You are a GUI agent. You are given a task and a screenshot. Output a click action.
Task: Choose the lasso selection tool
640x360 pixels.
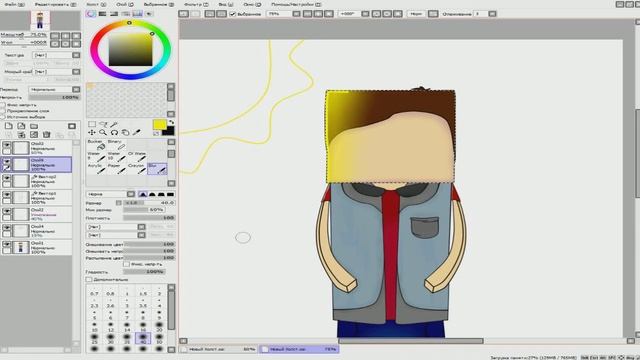tap(103, 124)
